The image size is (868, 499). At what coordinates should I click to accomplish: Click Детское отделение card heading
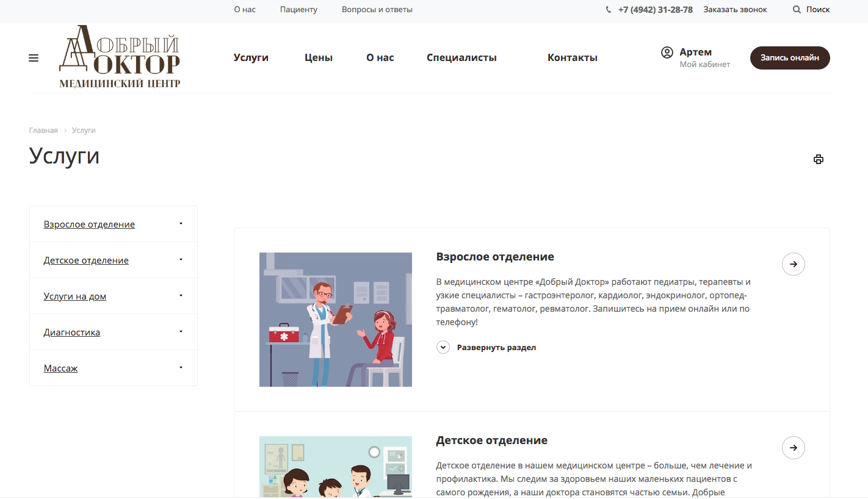pyautogui.click(x=492, y=440)
